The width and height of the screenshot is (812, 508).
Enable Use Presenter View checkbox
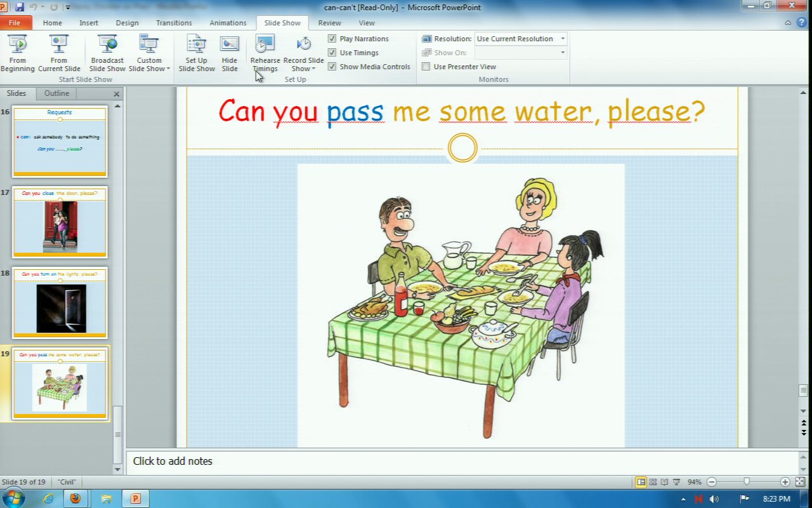(x=426, y=67)
